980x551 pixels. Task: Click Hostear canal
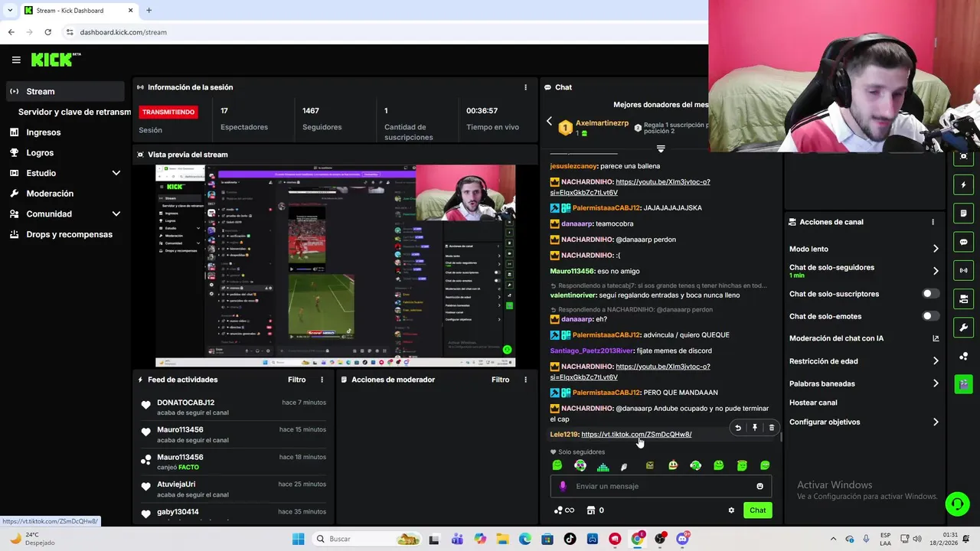coord(813,403)
